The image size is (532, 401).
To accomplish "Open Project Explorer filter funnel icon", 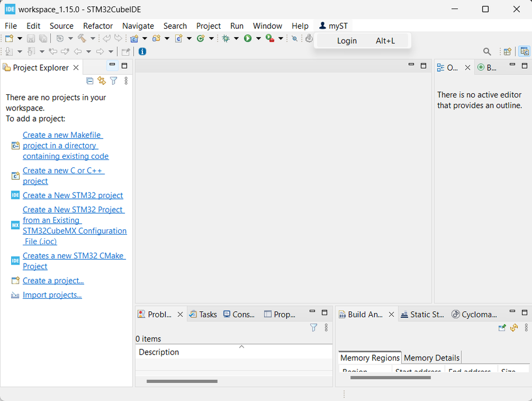I will pos(114,81).
